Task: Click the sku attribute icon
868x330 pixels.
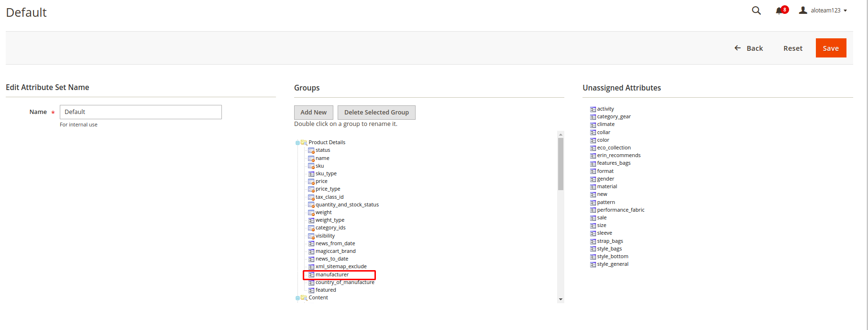Action: pyautogui.click(x=311, y=166)
